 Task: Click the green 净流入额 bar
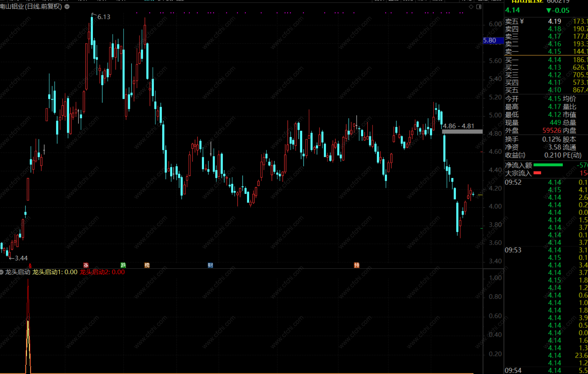[548, 165]
